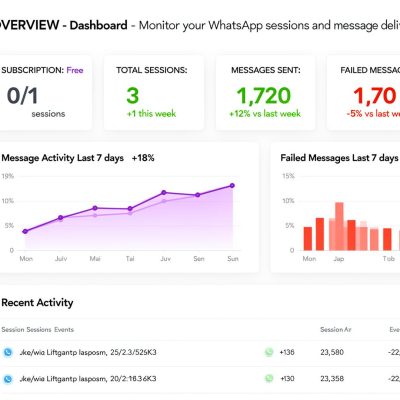Click the +138 value in recent activity

click(287, 352)
